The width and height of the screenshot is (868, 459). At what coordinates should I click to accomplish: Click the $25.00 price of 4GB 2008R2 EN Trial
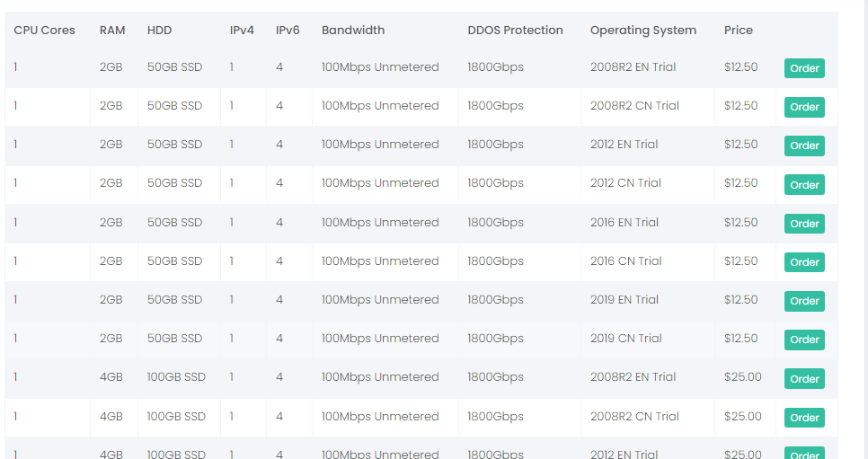coord(743,377)
